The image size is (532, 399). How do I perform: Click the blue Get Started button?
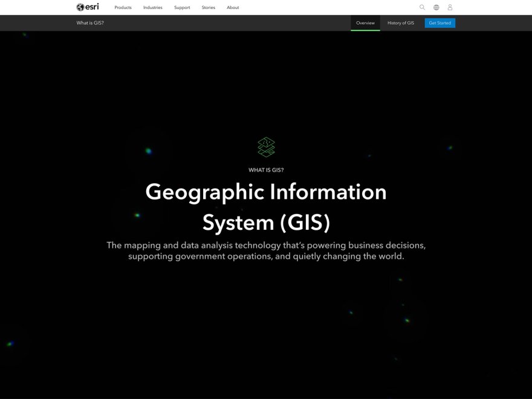click(440, 22)
